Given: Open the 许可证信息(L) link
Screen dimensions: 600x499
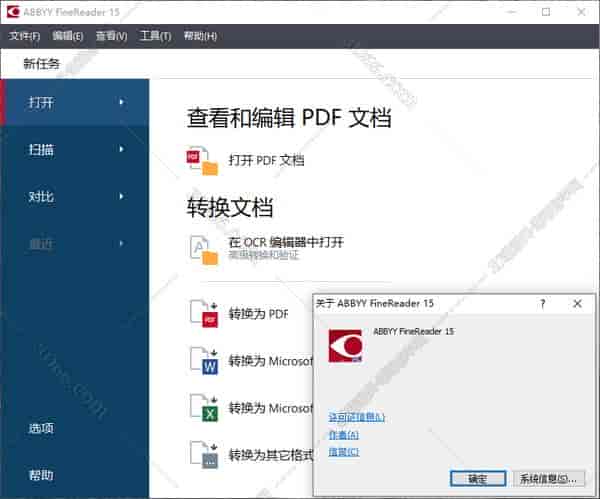Looking at the screenshot, I should [356, 417].
